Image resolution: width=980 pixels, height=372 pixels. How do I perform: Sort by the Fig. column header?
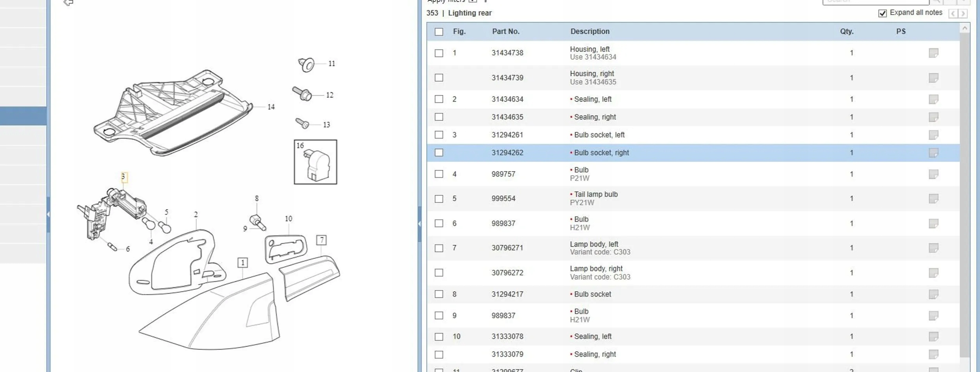(459, 31)
